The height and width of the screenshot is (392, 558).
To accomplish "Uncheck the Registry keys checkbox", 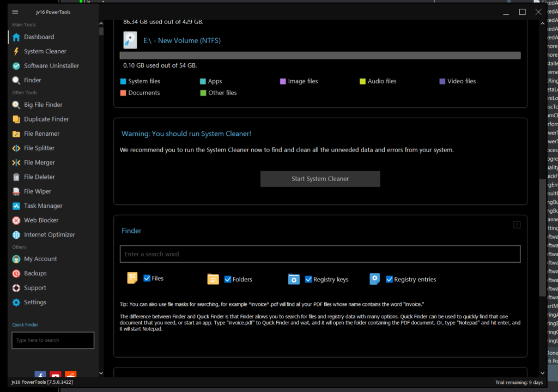I will [x=308, y=280].
